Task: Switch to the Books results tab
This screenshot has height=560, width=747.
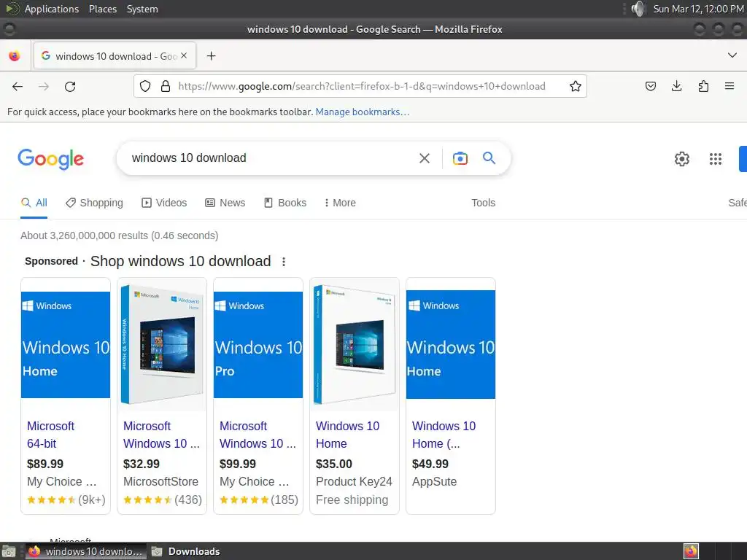Action: pyautogui.click(x=285, y=203)
